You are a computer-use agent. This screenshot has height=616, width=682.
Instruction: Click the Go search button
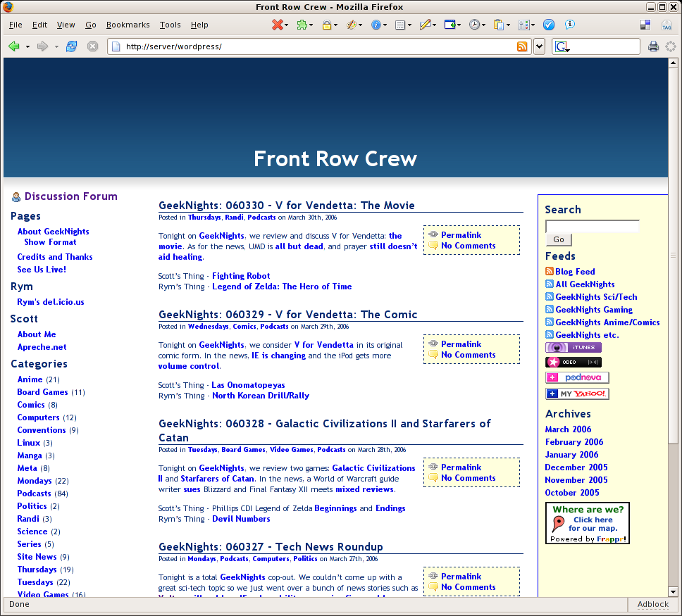pyautogui.click(x=559, y=239)
